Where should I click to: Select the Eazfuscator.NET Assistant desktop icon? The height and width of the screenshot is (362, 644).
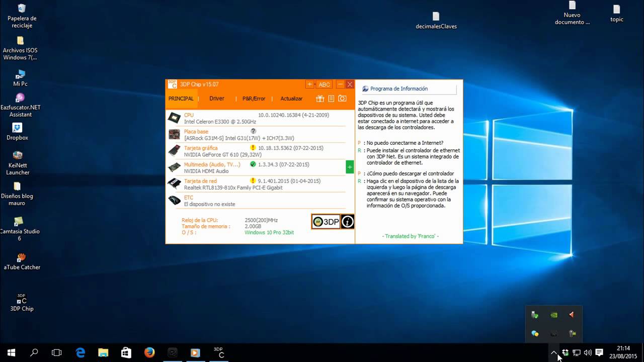[x=20, y=105]
